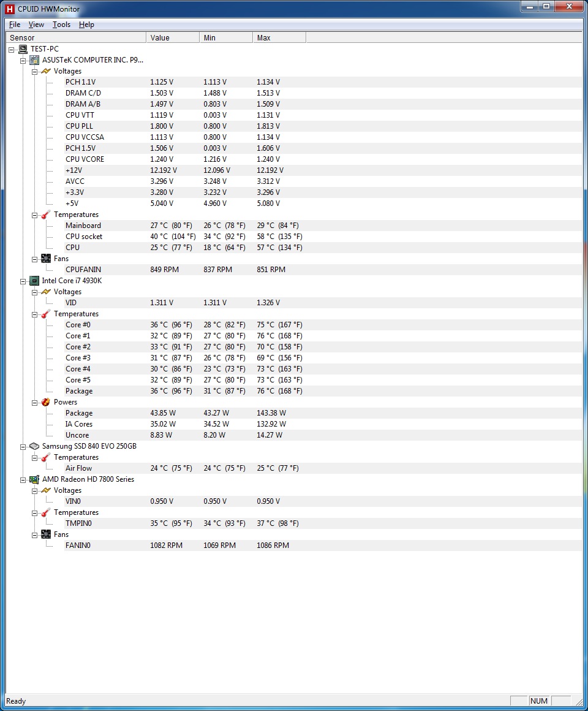Select the CPU socket temperature row
588x711 pixels.
pos(323,237)
